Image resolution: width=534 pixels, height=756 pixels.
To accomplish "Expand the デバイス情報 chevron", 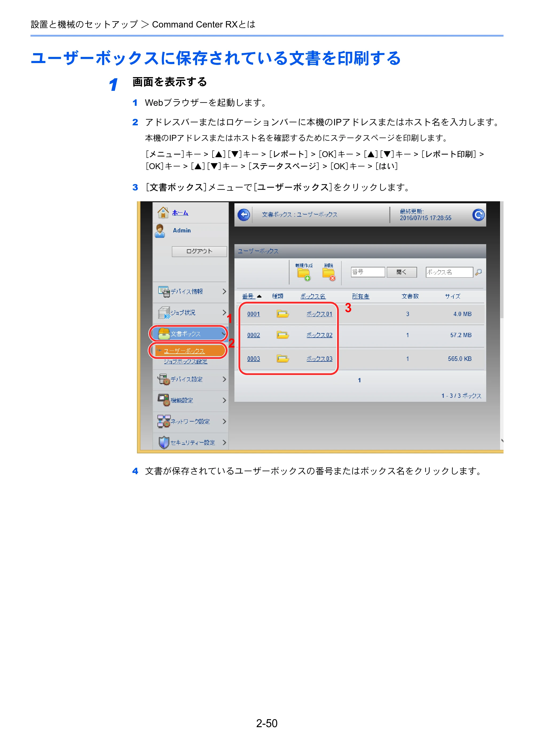I will click(224, 291).
